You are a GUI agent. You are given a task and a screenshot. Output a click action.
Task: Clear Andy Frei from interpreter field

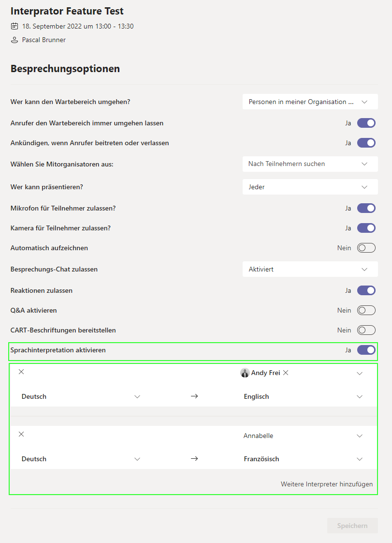point(286,373)
